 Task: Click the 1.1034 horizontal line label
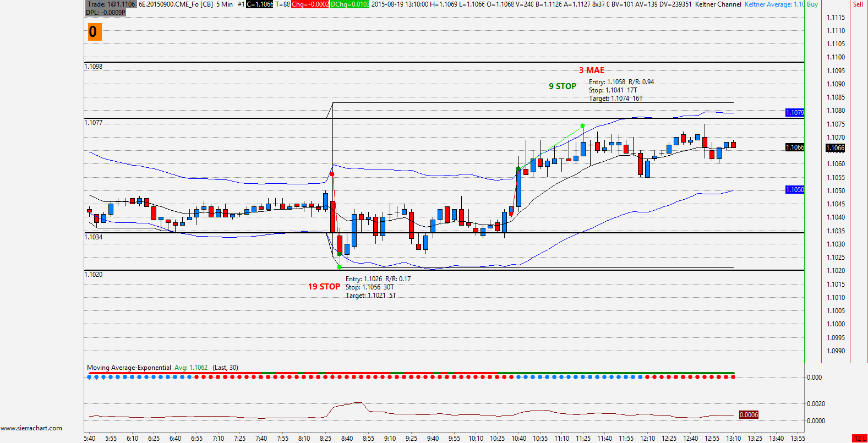(x=94, y=237)
